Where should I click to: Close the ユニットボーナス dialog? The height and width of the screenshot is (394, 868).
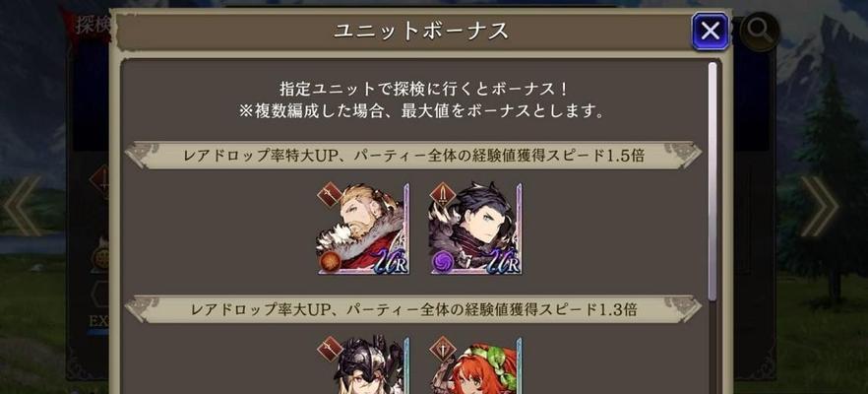click(711, 32)
